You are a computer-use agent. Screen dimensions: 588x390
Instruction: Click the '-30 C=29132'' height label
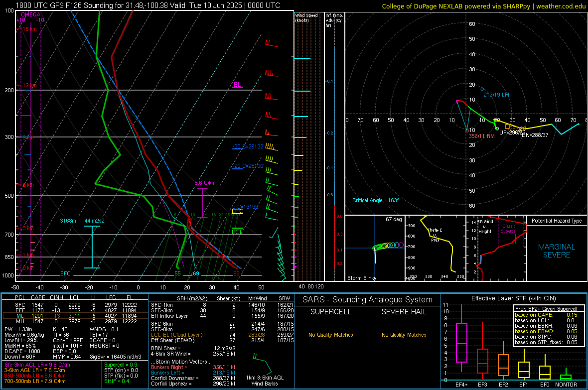248,146
